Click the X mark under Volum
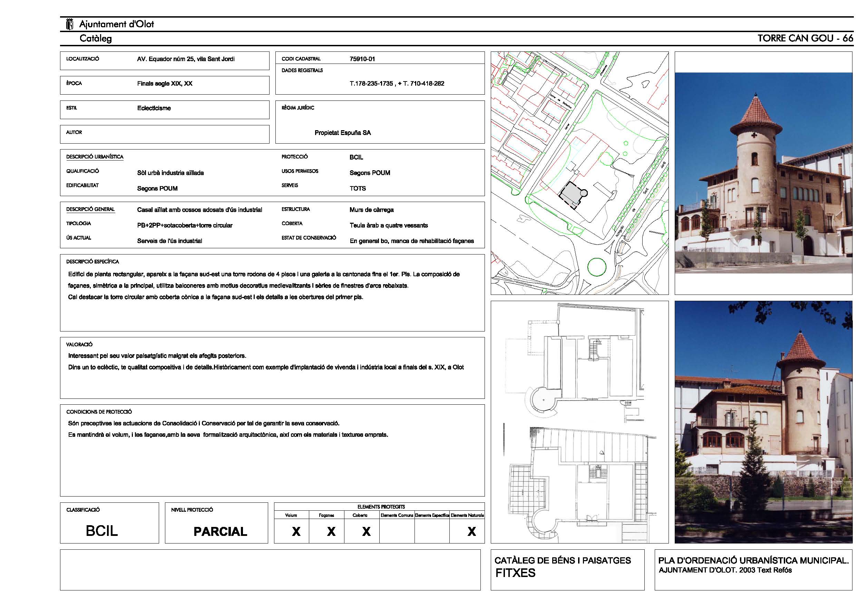 pyautogui.click(x=296, y=531)
